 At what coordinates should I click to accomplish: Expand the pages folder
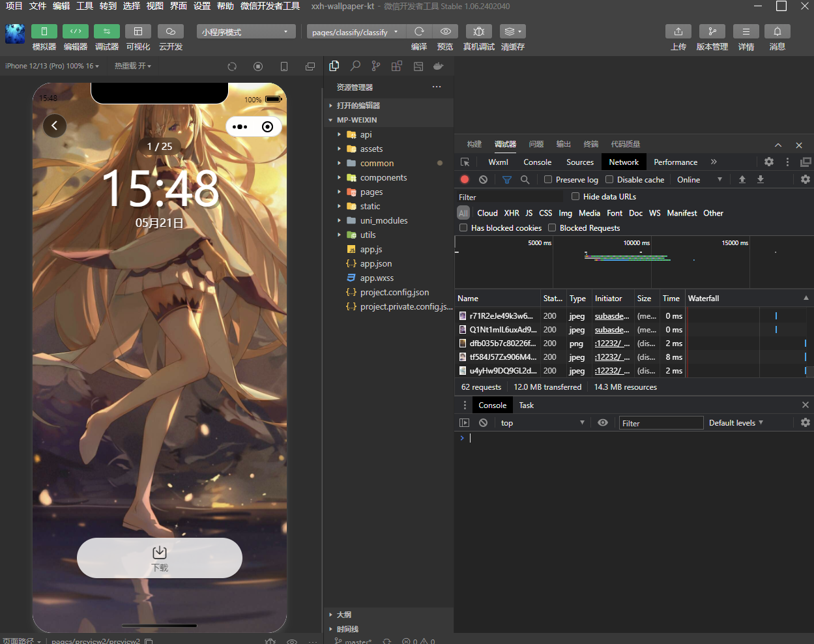388,192
